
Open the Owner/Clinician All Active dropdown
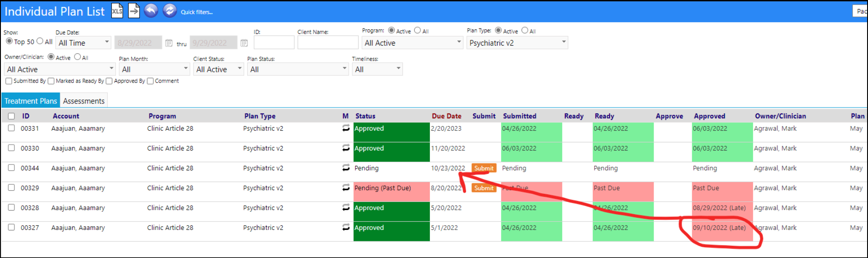click(x=60, y=69)
